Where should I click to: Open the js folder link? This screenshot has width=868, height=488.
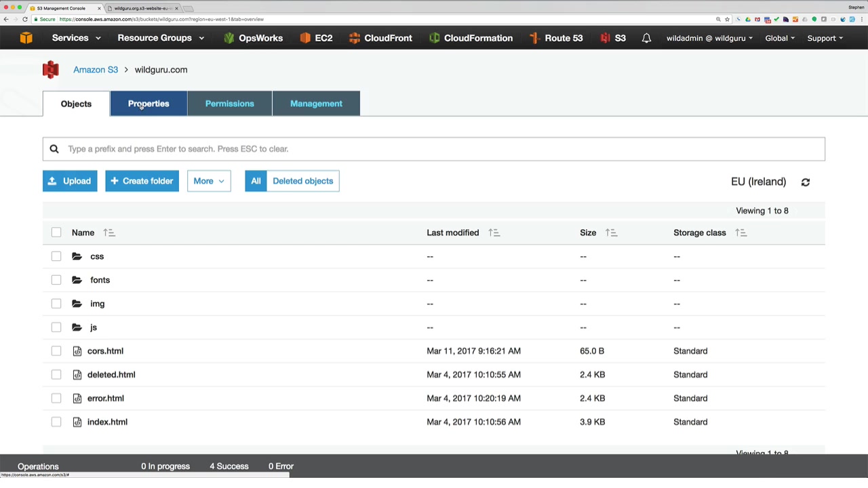(94, 327)
